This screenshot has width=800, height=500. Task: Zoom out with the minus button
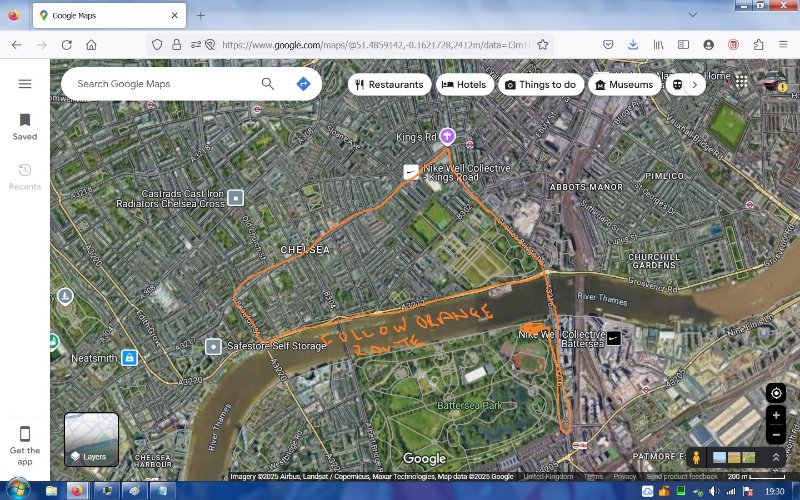[x=776, y=435]
